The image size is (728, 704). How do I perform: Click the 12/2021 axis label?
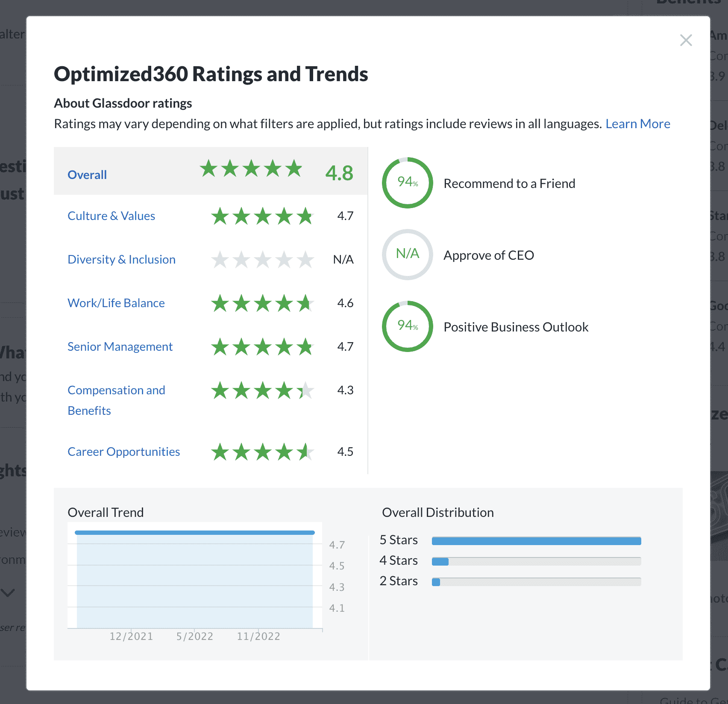(x=131, y=637)
